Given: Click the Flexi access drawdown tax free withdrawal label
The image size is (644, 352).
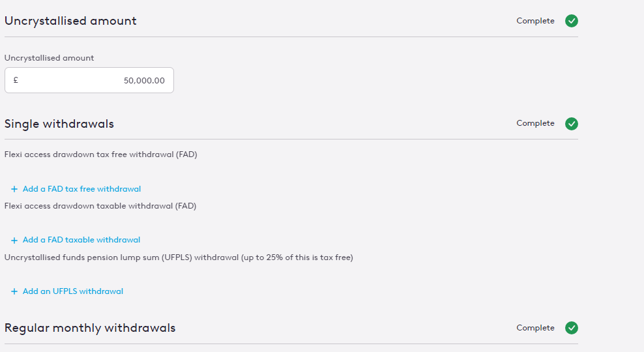Looking at the screenshot, I should (x=100, y=154).
